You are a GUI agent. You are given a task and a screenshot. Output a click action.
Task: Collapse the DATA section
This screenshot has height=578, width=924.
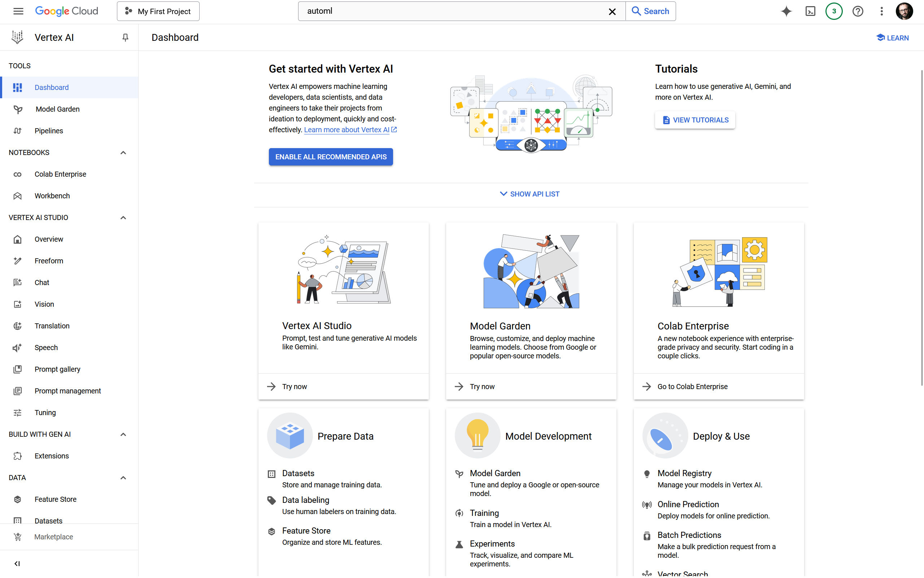click(x=123, y=478)
